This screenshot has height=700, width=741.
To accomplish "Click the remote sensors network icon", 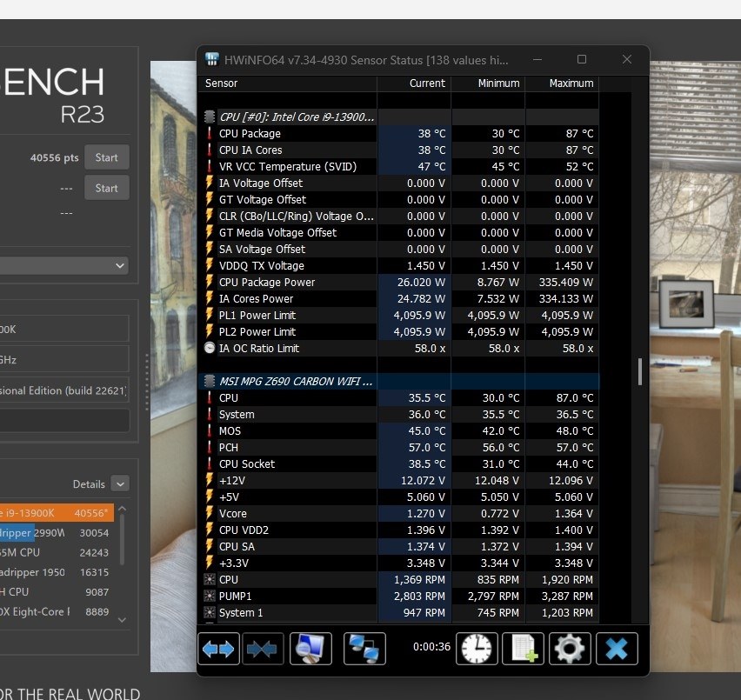I will pyautogui.click(x=364, y=649).
